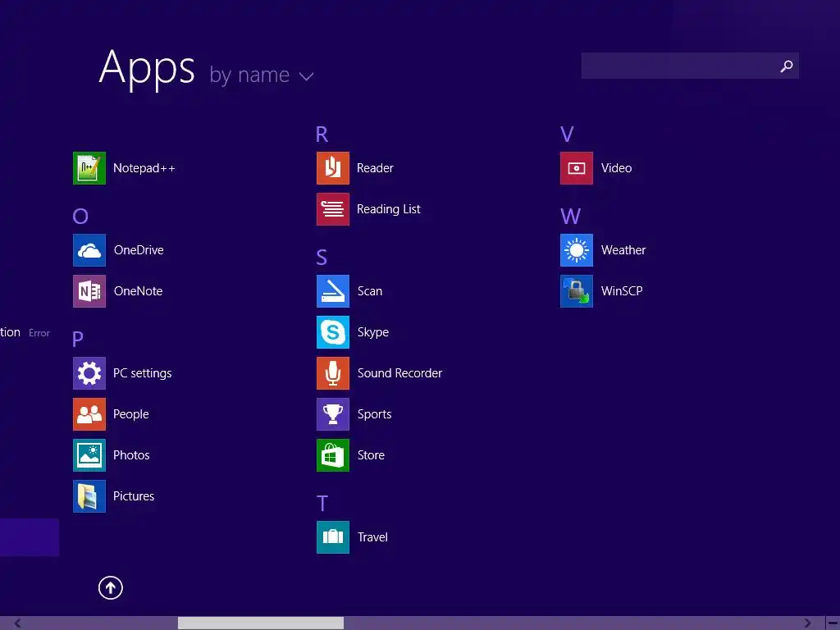
Task: Click the 'Apps' heading
Action: point(147,69)
